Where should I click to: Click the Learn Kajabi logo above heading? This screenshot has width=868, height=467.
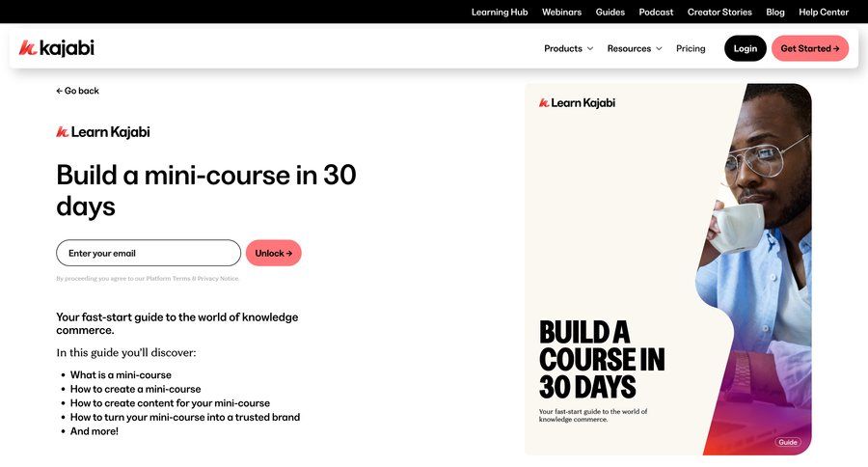click(103, 132)
